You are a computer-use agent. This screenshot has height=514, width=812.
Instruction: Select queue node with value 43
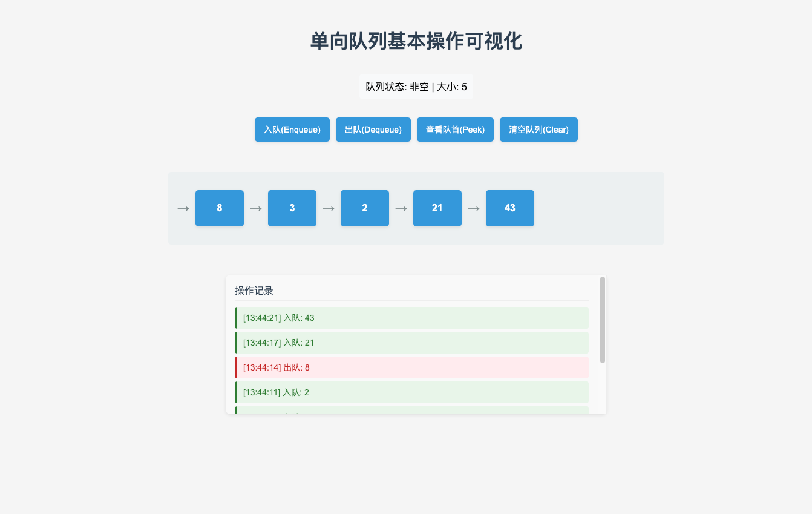click(x=510, y=208)
